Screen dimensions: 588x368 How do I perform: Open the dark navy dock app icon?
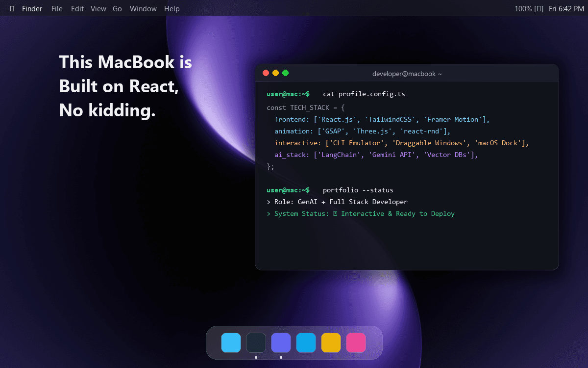point(256,342)
